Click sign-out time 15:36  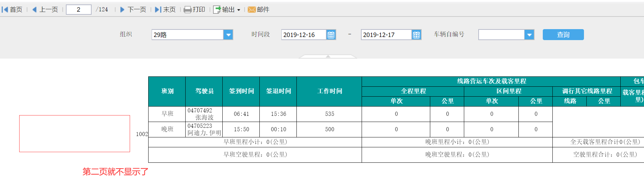point(278,114)
